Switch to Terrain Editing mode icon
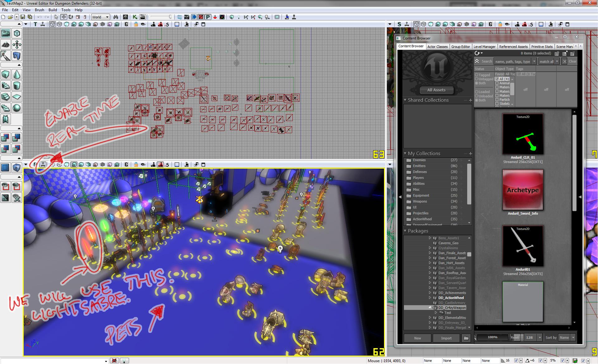Screen dimensions: 598x364 point(6,44)
